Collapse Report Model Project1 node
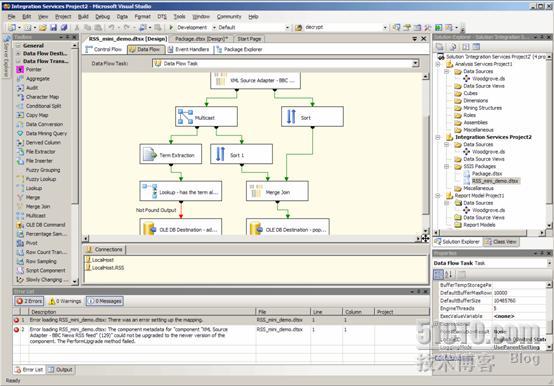554x386 pixels. click(x=438, y=196)
